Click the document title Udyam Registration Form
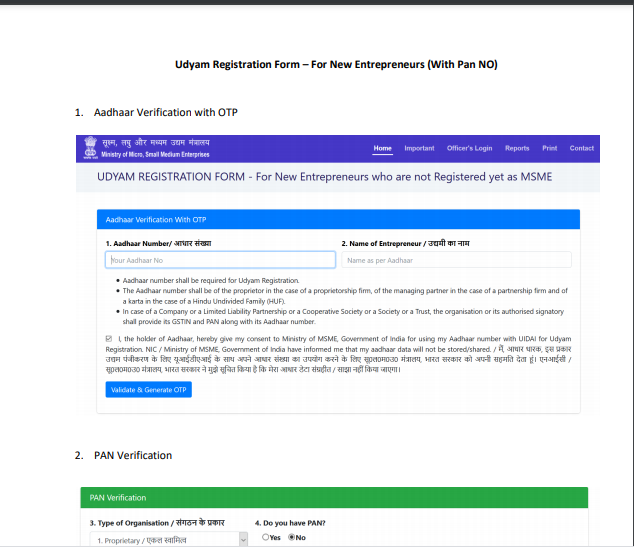The height and width of the screenshot is (547, 634). (x=336, y=65)
